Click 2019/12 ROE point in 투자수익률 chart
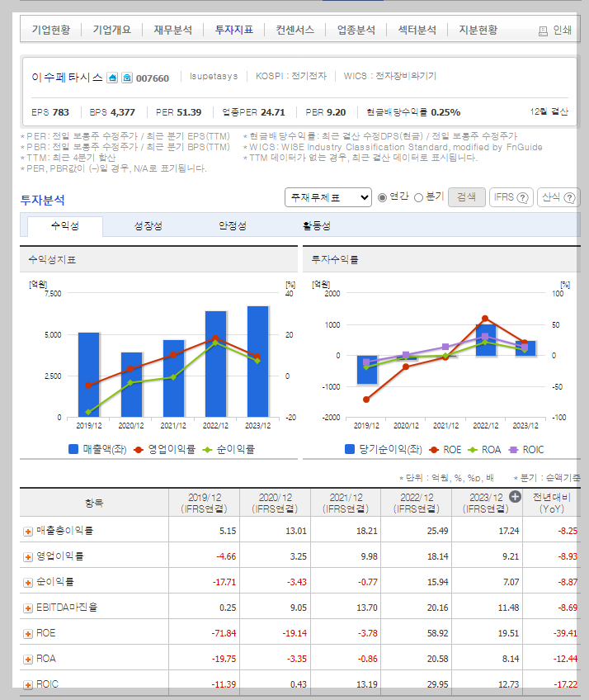589x700 pixels. tap(366, 400)
